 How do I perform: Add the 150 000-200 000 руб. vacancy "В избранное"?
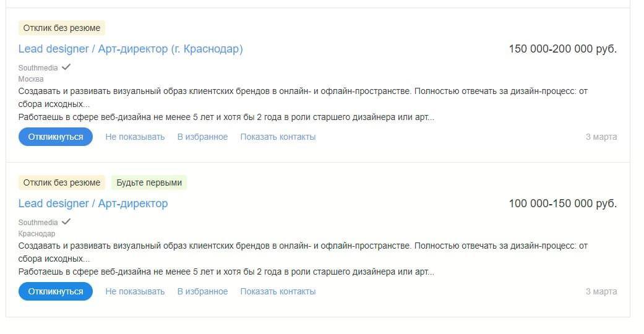coord(202,137)
